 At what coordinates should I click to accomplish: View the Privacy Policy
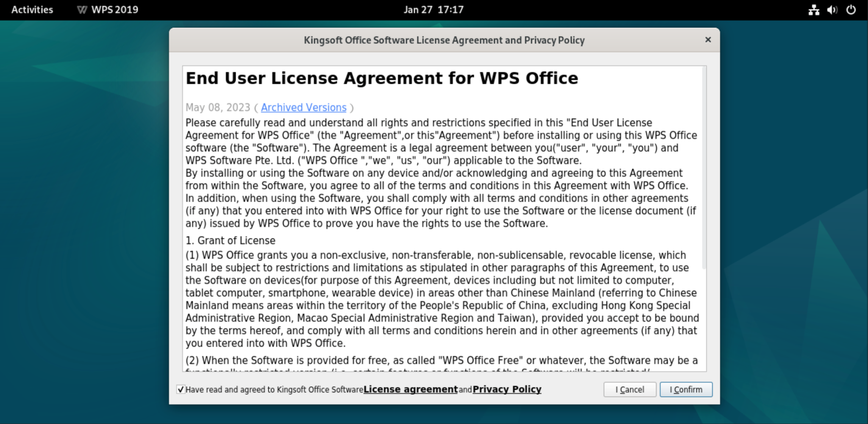point(506,389)
